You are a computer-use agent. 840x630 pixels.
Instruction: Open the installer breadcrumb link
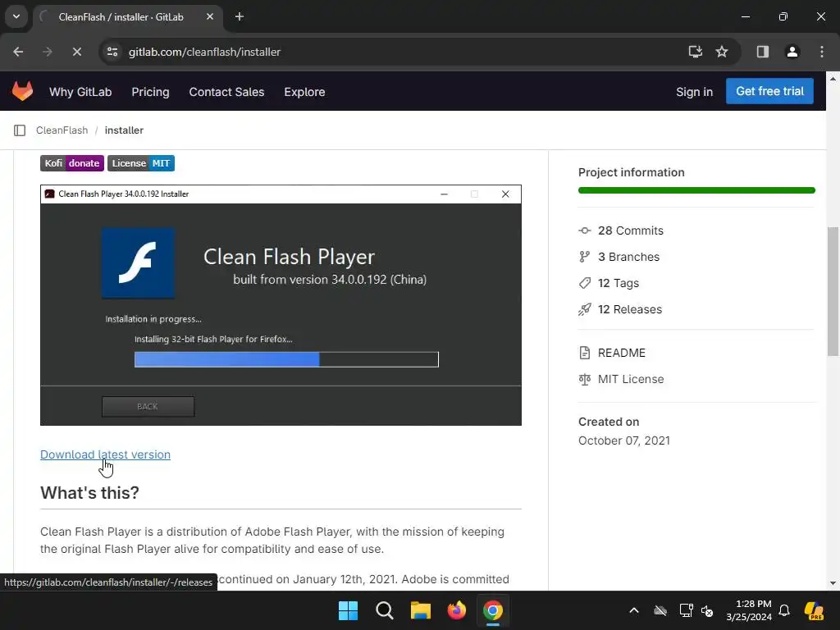click(124, 130)
